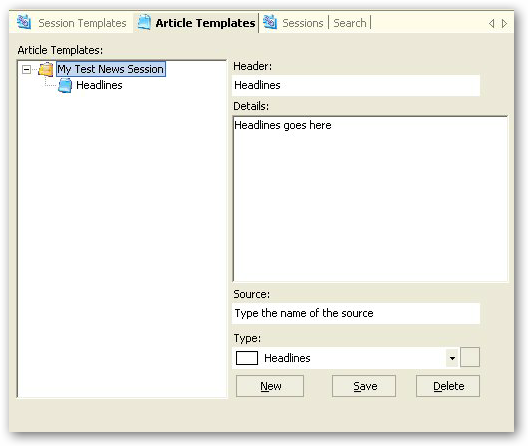Select the Headlines type combo box

click(346, 358)
